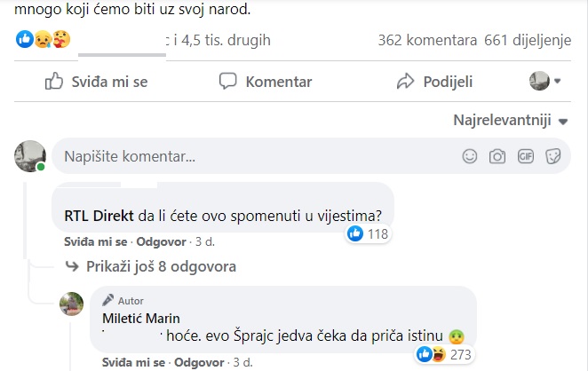
Task: Click in the Napišite komentar field
Action: pyautogui.click(x=249, y=156)
